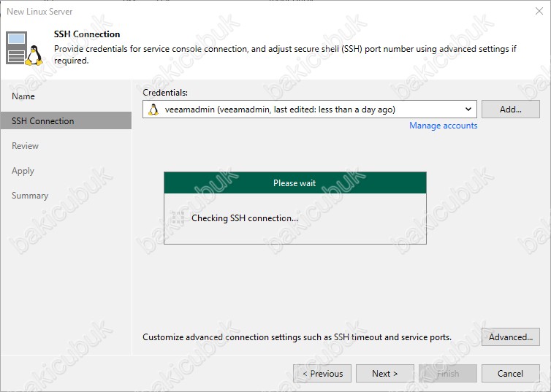This screenshot has height=392, width=551.
Task: Click the 'Provide credentials for service console' description
Action: [285, 55]
